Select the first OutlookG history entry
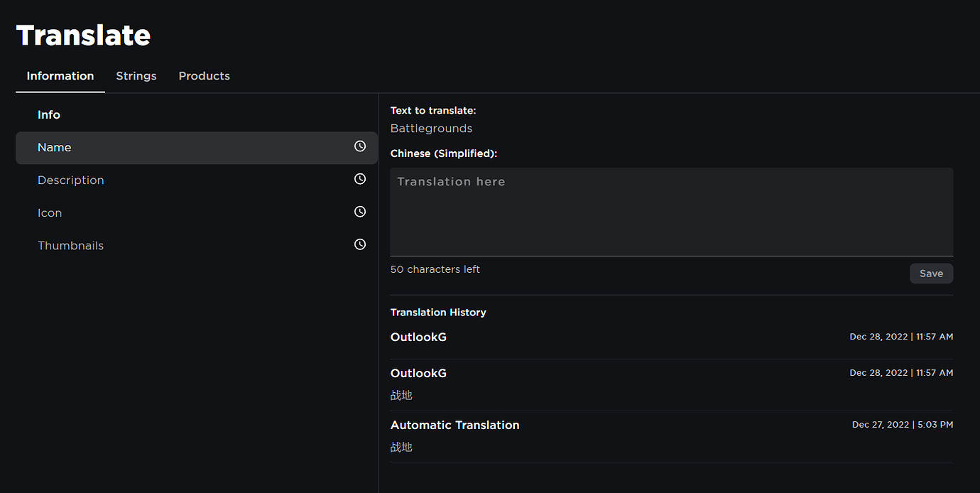 [x=418, y=337]
